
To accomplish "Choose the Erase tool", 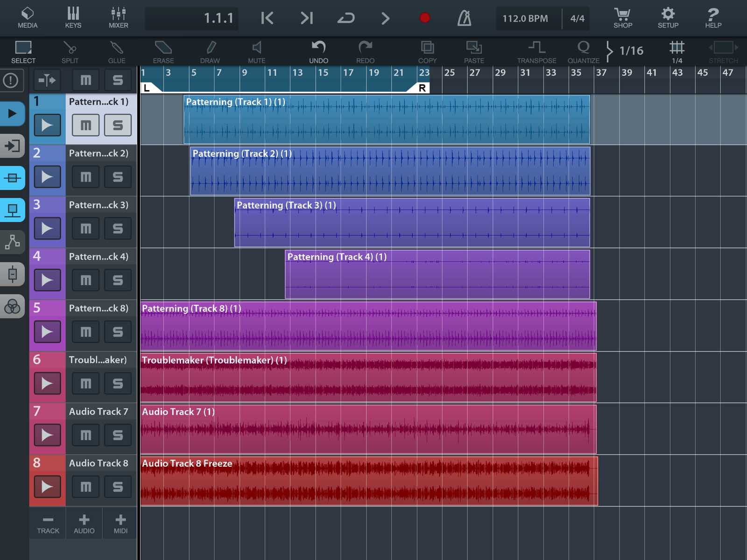I will tap(163, 52).
